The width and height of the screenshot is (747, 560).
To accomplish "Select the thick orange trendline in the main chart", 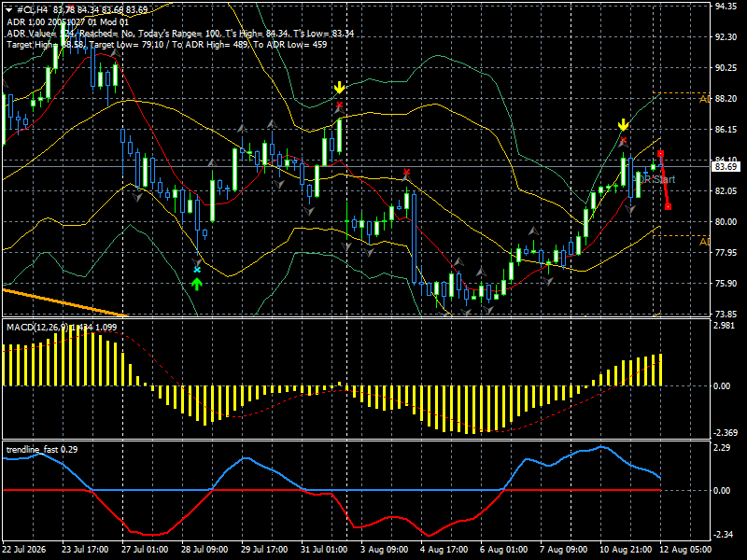I will [64, 301].
